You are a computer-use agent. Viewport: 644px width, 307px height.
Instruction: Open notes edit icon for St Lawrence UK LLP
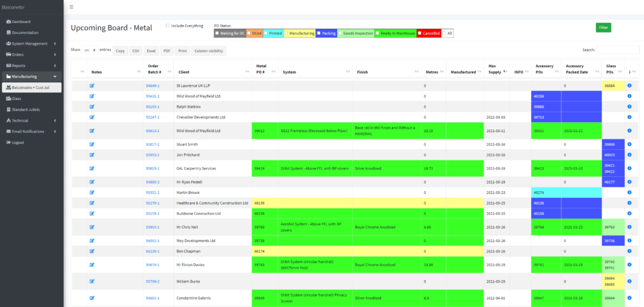(92, 85)
